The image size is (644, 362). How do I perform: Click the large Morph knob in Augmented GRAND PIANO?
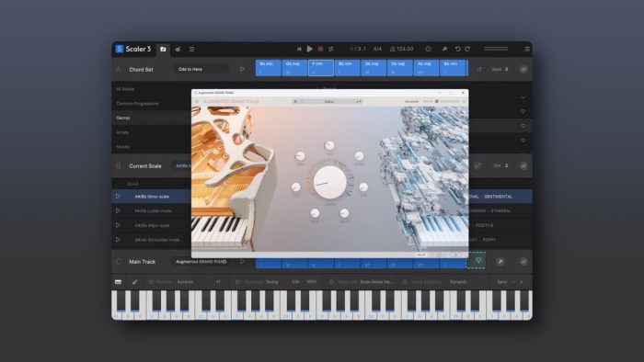tap(329, 183)
